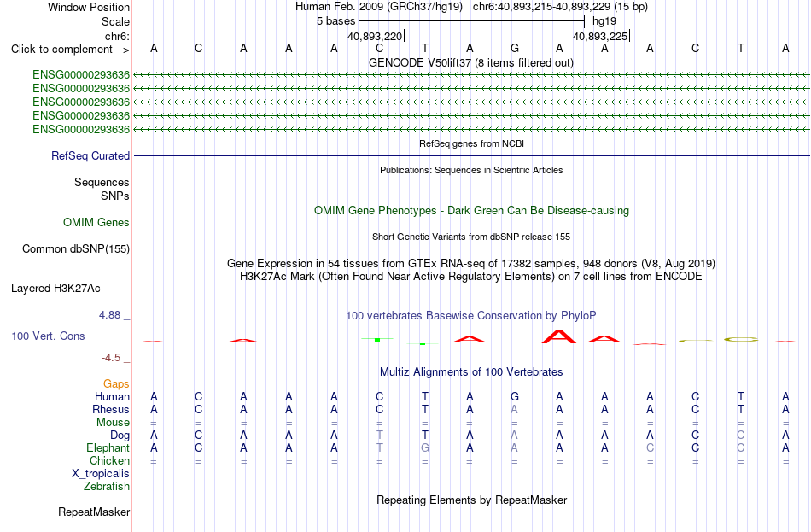
Task: Click the Layered H3K27Ac label
Action: click(55, 289)
